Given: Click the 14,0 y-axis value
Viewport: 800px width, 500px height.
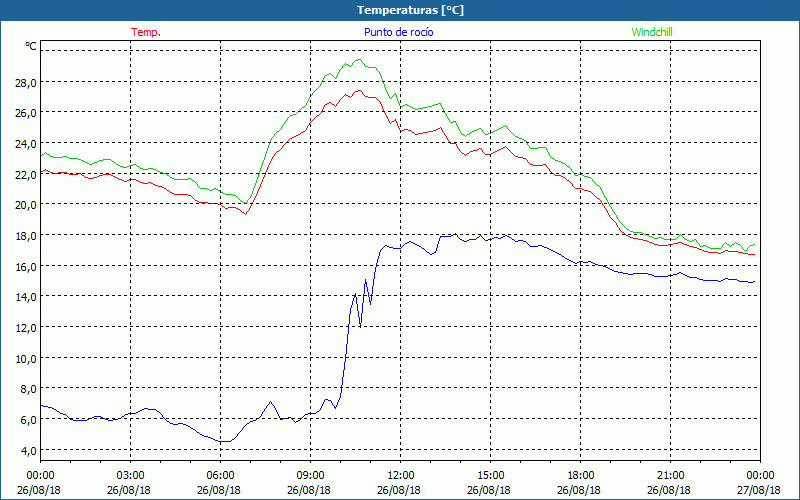Looking at the screenshot, I should (x=26, y=297).
